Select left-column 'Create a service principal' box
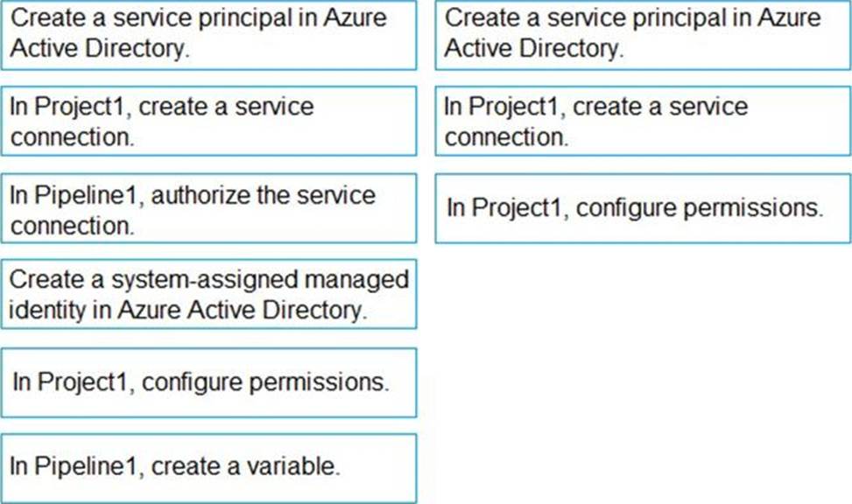The image size is (852, 504). click(x=208, y=35)
